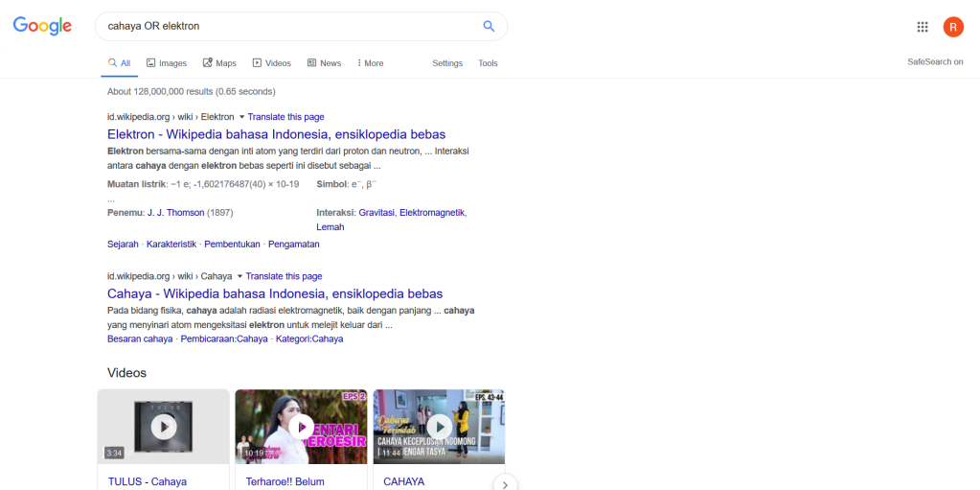
Task: Open the News search tab
Action: (x=324, y=63)
